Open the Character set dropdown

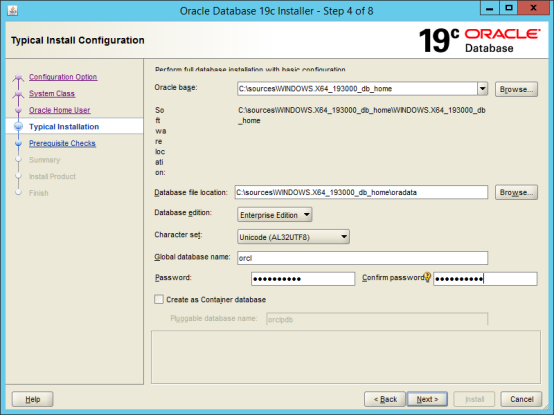click(x=293, y=237)
